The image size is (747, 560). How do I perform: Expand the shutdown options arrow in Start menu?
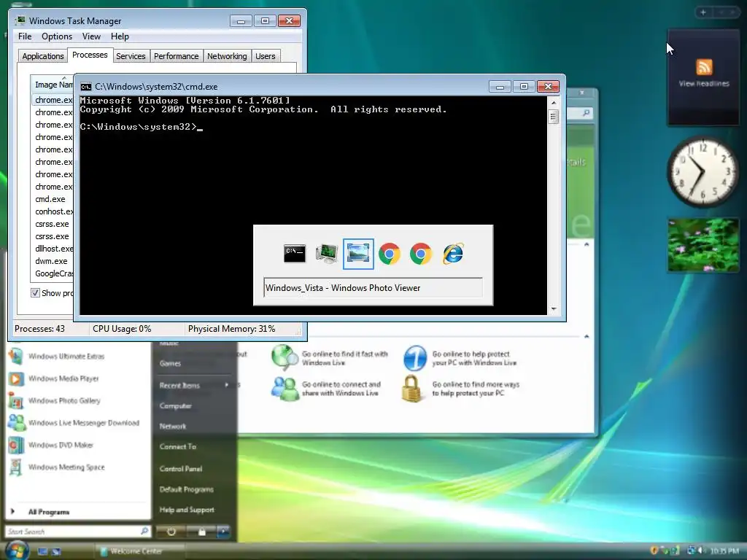(x=223, y=532)
